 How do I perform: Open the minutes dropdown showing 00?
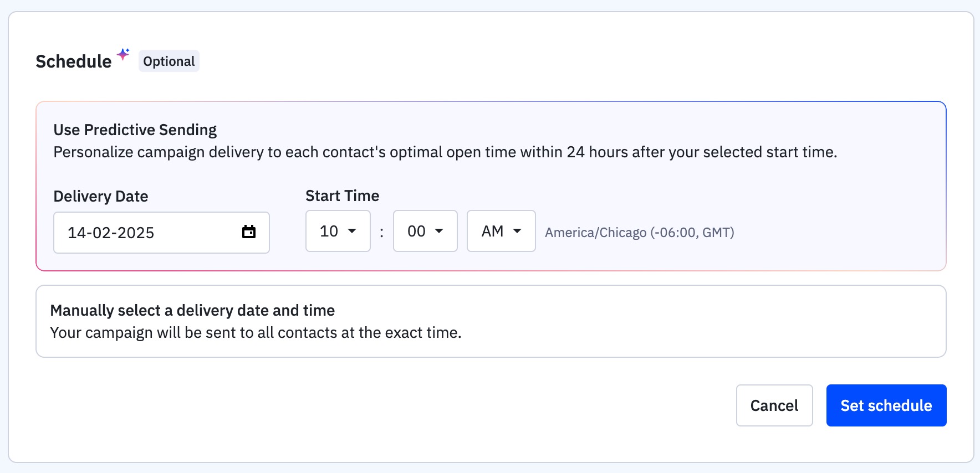click(x=425, y=231)
